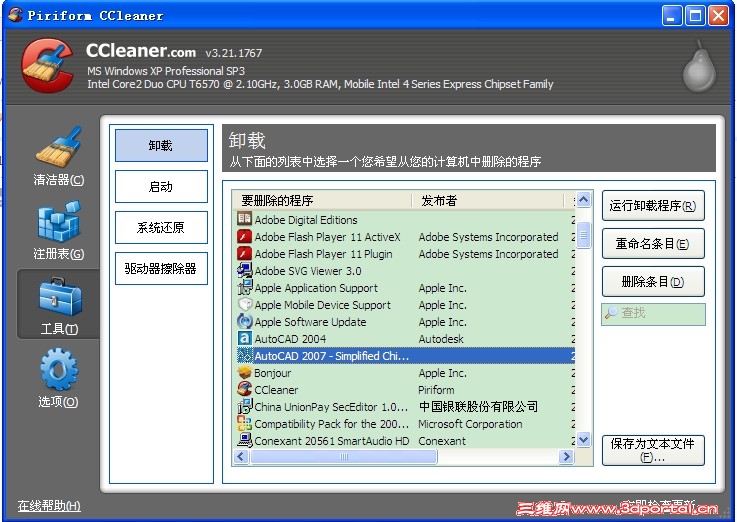Click the vertical scrollbar thumb
The height and width of the screenshot is (522, 737).
(583, 234)
